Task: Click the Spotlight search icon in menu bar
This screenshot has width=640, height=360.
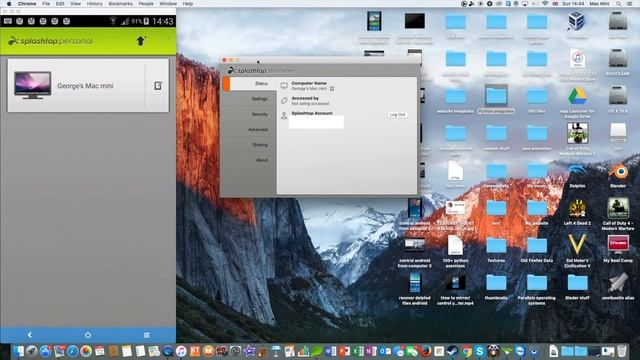Action: (619, 4)
